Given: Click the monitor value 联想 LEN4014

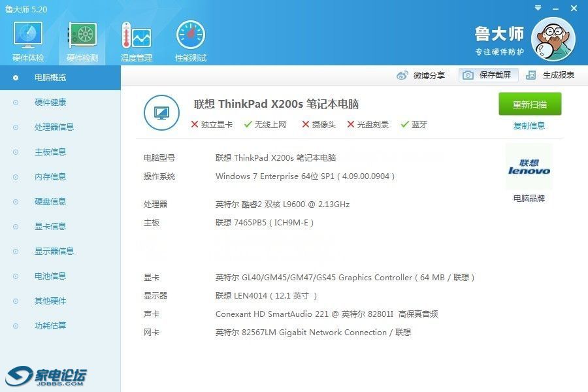Looking at the screenshot, I should (x=267, y=295).
